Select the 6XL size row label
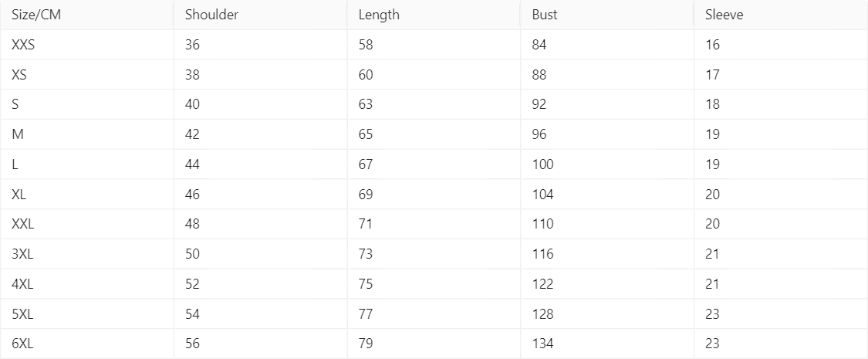The width and height of the screenshot is (868, 359). (x=22, y=344)
